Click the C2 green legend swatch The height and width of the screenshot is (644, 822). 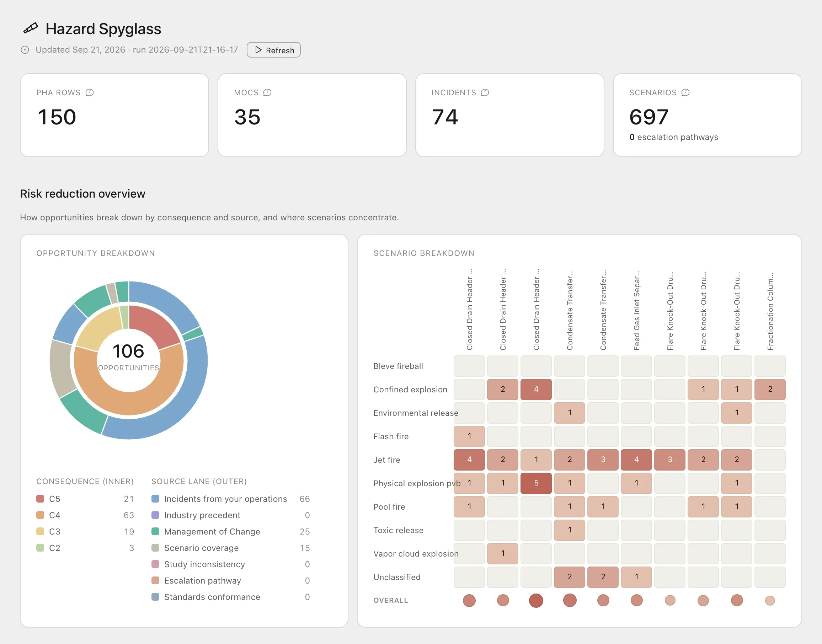click(x=41, y=547)
